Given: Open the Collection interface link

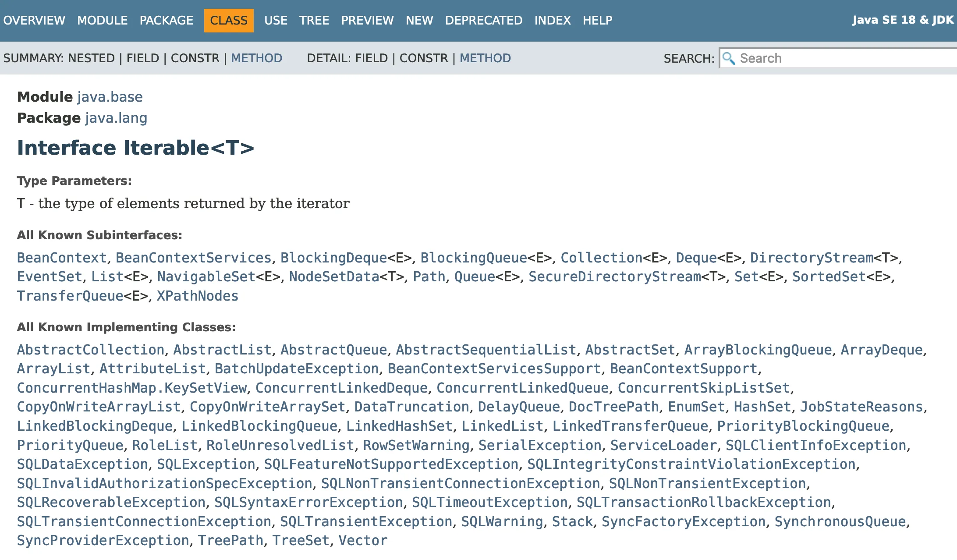Looking at the screenshot, I should tap(602, 258).
